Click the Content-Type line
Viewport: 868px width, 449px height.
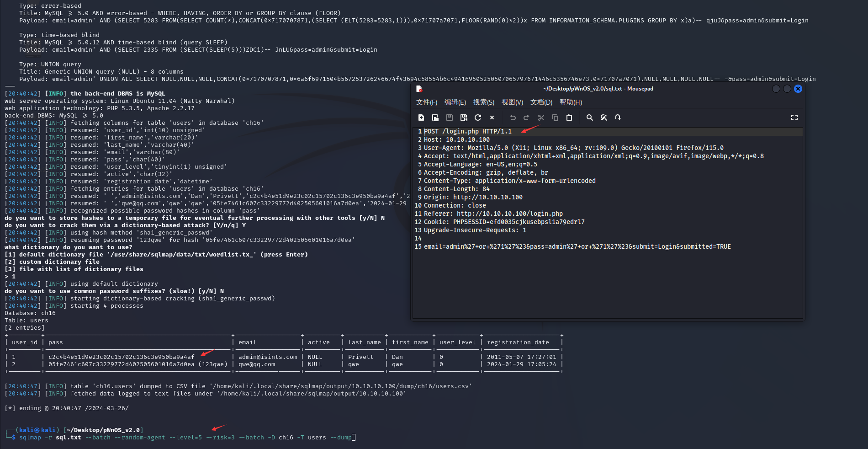pyautogui.click(x=510, y=181)
